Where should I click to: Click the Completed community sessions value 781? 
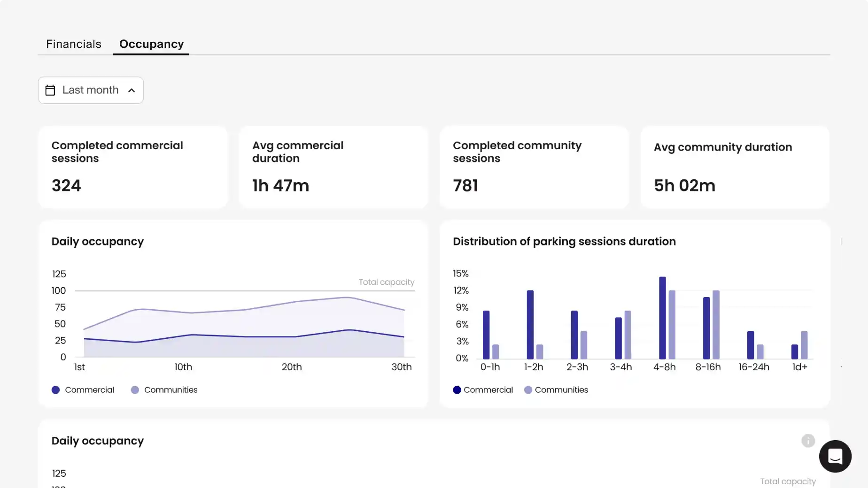pos(465,185)
